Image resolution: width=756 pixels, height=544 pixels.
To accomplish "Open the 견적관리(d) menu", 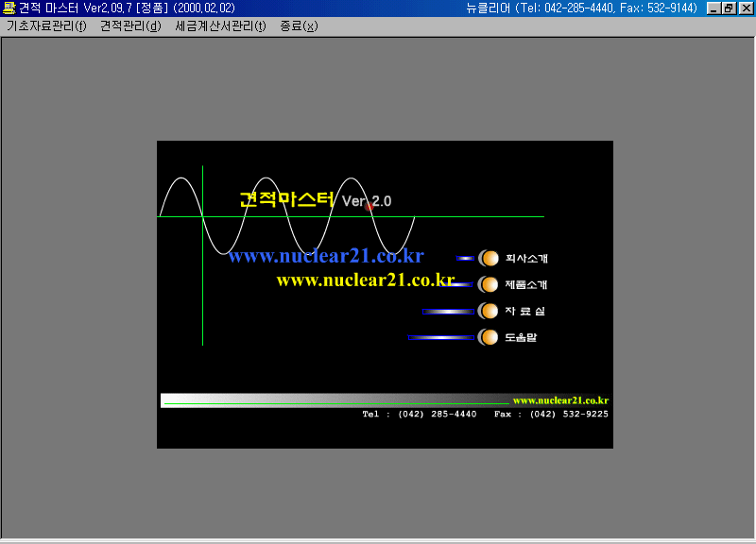I will pos(130,26).
